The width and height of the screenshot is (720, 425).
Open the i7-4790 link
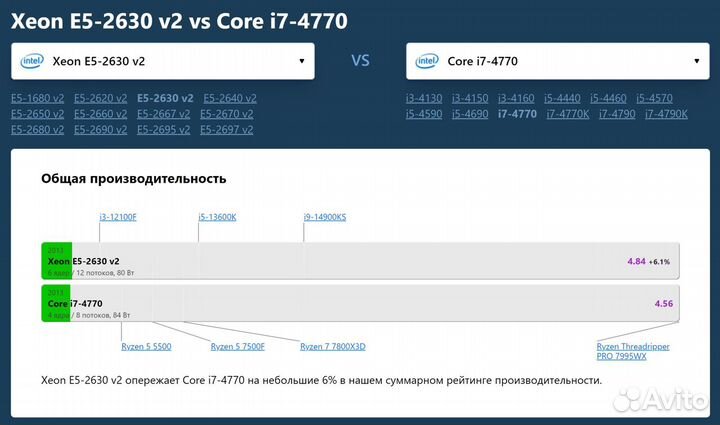pos(617,114)
